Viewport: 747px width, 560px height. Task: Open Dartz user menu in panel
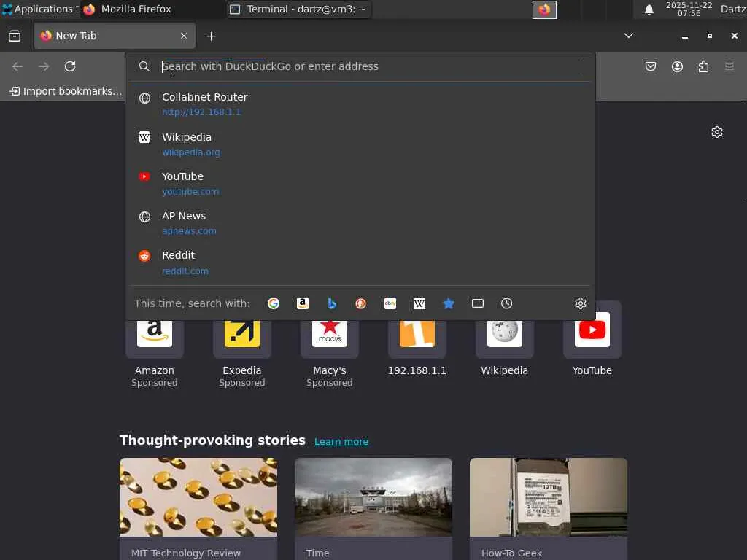coord(733,9)
